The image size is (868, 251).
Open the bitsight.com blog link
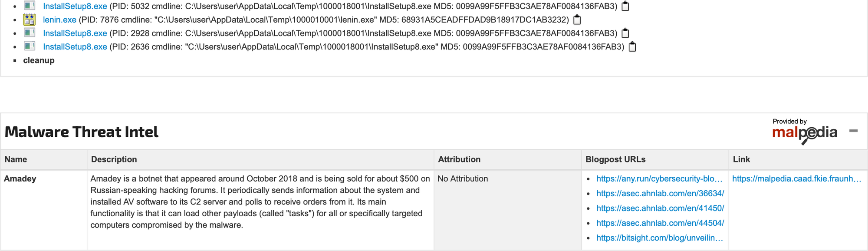(x=659, y=238)
